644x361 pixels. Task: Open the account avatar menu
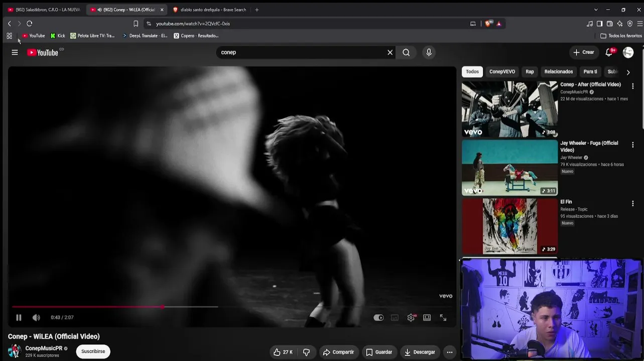[x=628, y=52]
